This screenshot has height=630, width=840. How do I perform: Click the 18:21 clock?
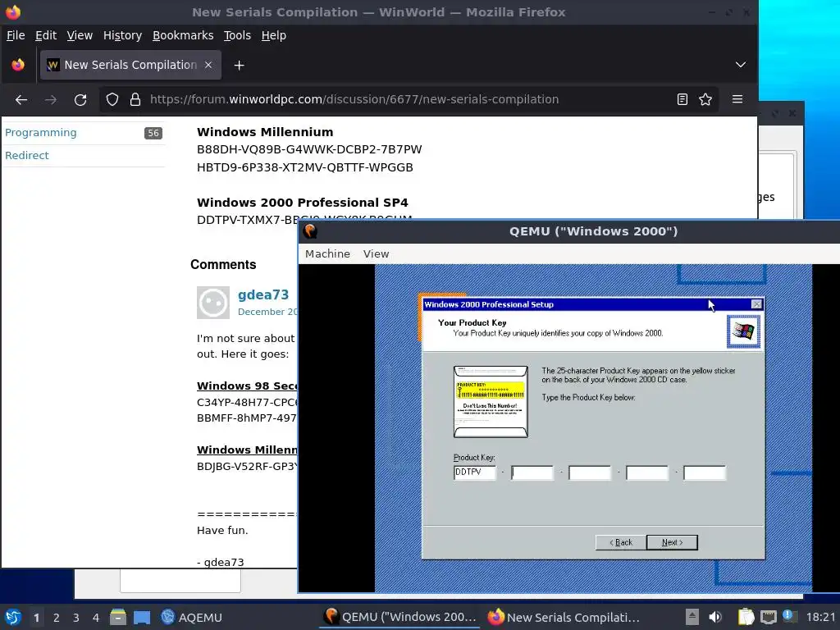tap(820, 617)
